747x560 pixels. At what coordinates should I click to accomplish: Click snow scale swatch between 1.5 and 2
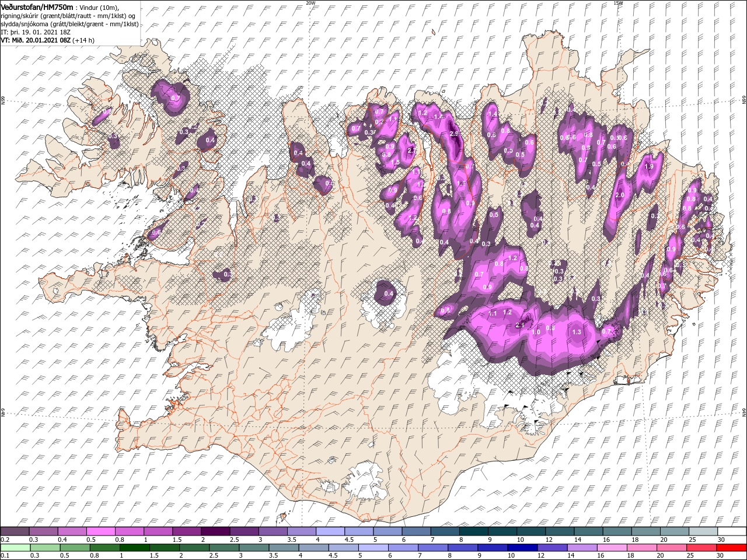(186, 531)
